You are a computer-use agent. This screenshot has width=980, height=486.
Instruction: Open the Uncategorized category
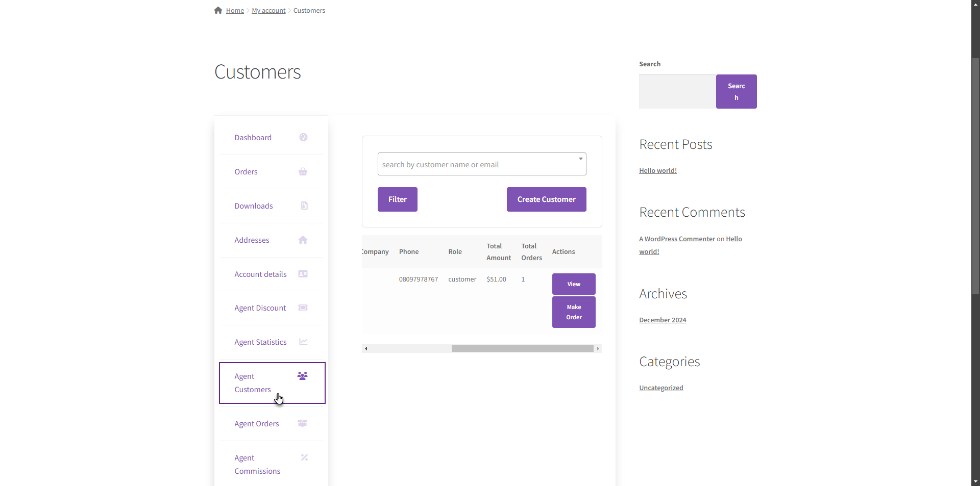pos(661,388)
